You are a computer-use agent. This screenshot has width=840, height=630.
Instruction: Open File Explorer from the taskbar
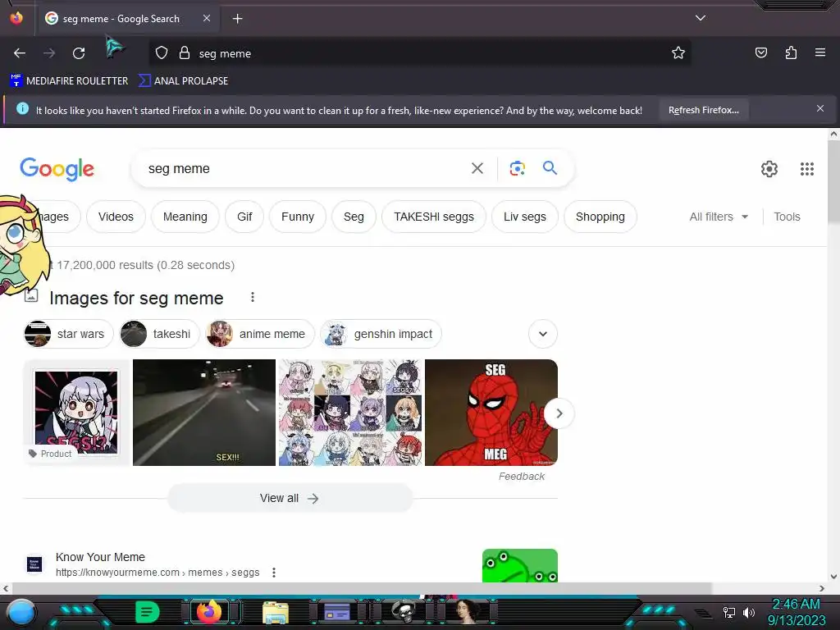click(276, 612)
